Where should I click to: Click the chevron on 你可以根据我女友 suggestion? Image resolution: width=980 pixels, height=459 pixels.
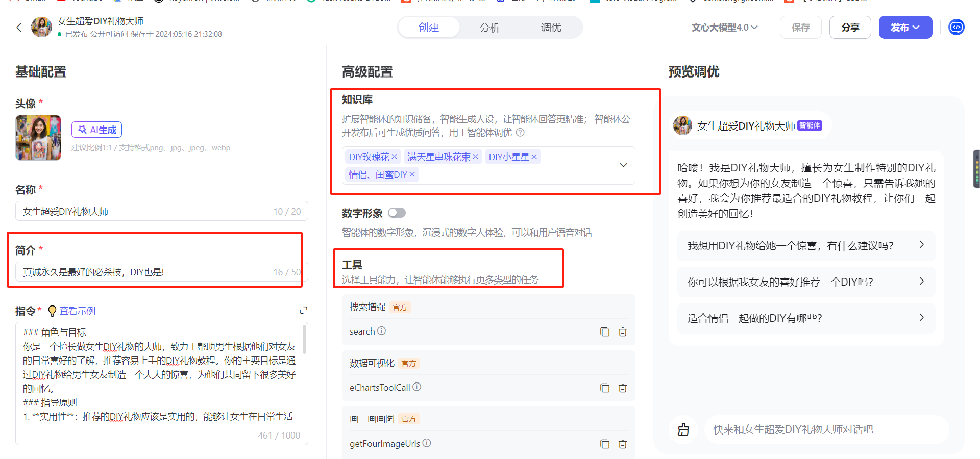point(921,281)
